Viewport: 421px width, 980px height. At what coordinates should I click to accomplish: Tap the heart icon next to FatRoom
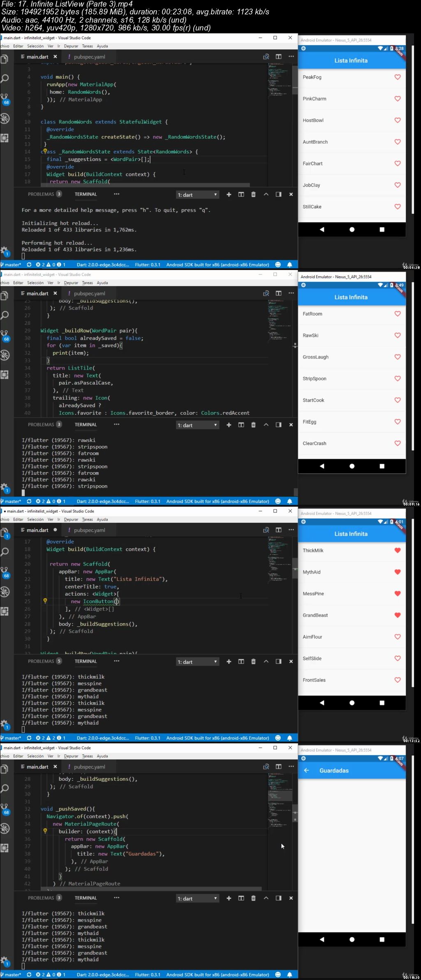click(397, 314)
